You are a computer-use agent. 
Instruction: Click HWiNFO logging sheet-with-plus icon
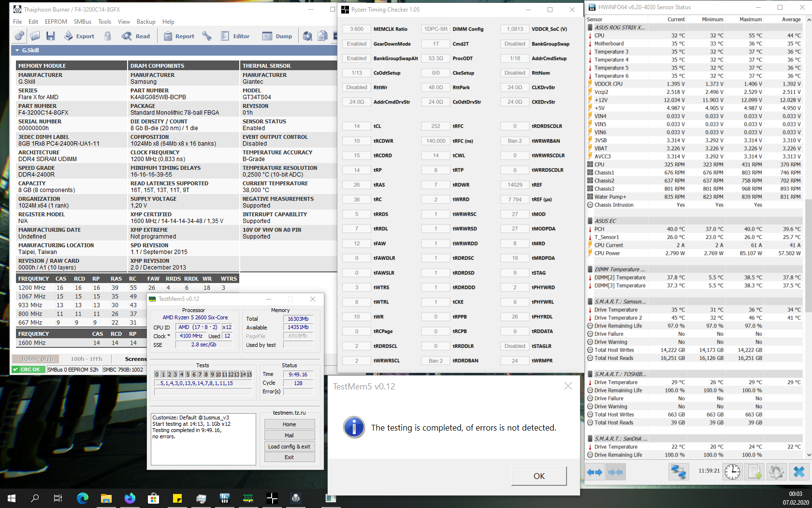754,472
